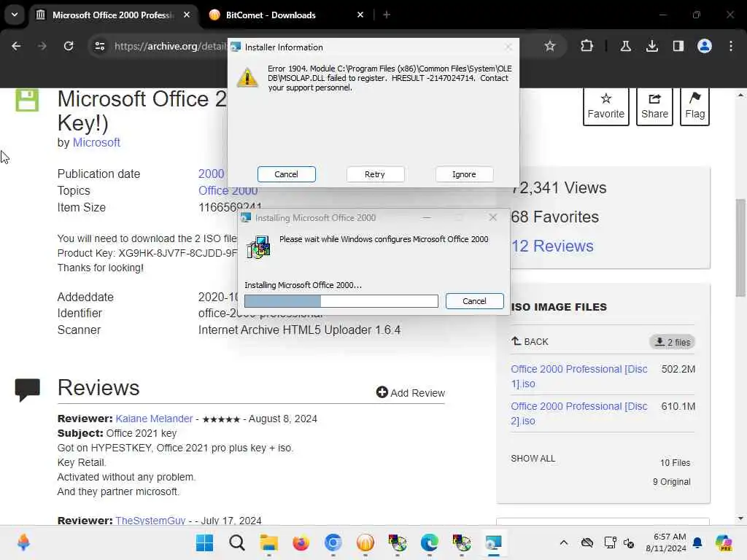Image resolution: width=747 pixels, height=560 pixels.
Task: Click the address bar URL field
Action: [x=169, y=46]
